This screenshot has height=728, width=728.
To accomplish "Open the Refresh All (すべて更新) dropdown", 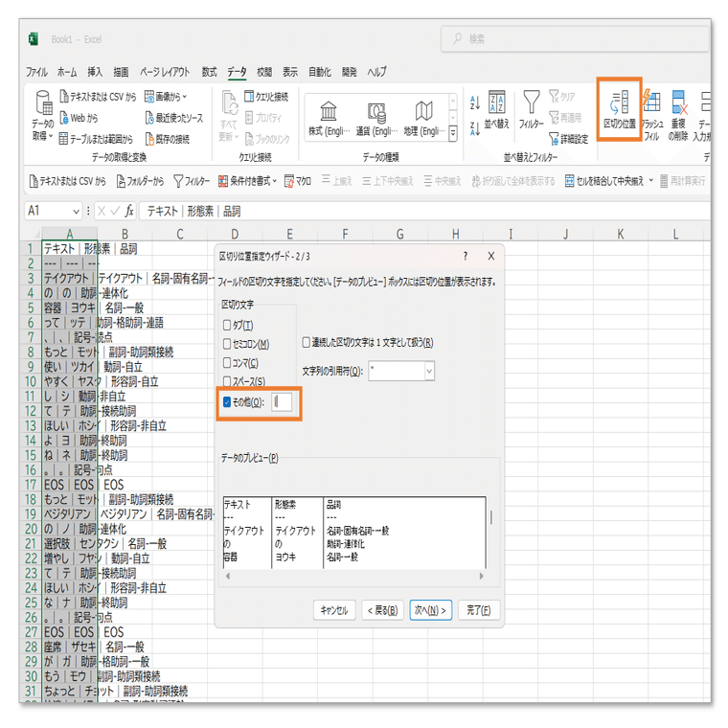I will tap(229, 116).
